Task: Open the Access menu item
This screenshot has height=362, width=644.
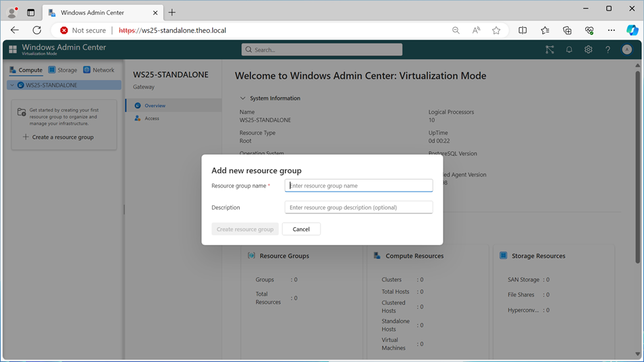Action: (x=173, y=118)
